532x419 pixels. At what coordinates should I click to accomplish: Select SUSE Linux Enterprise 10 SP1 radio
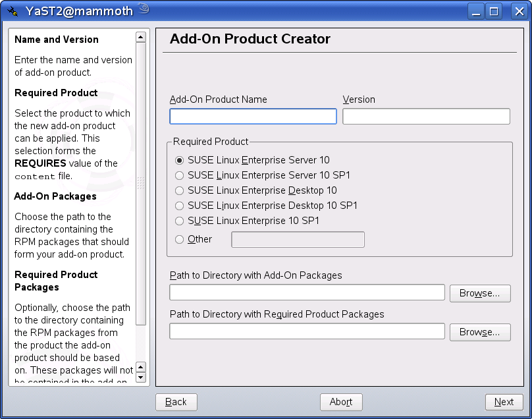[179, 221]
